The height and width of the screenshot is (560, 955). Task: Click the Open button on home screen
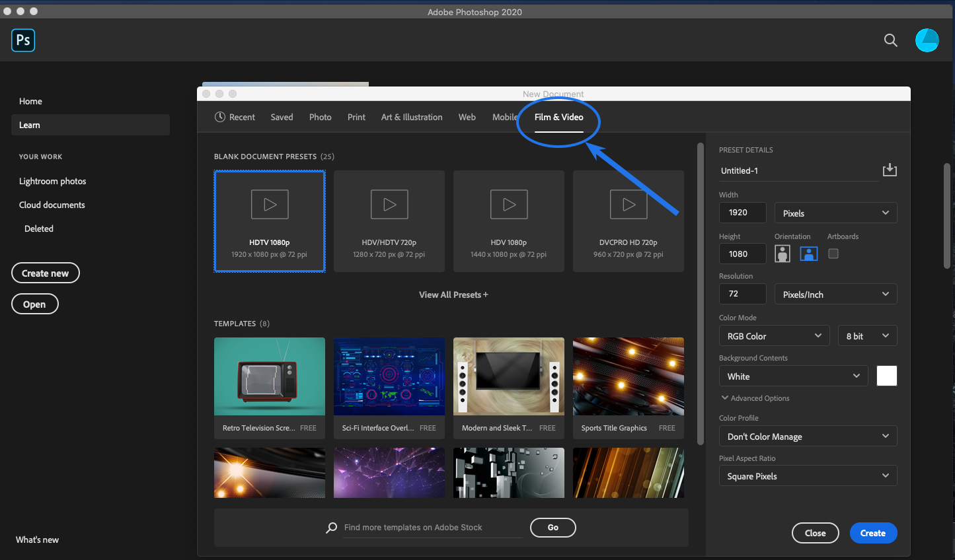35,304
